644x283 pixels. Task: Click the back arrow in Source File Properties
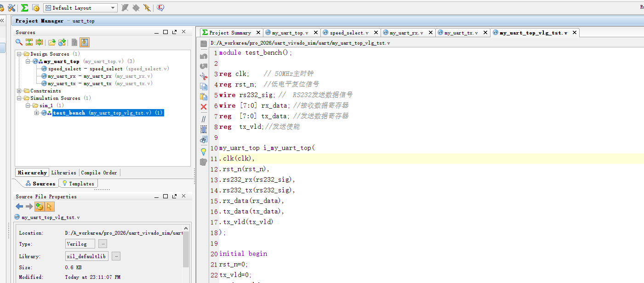19,207
